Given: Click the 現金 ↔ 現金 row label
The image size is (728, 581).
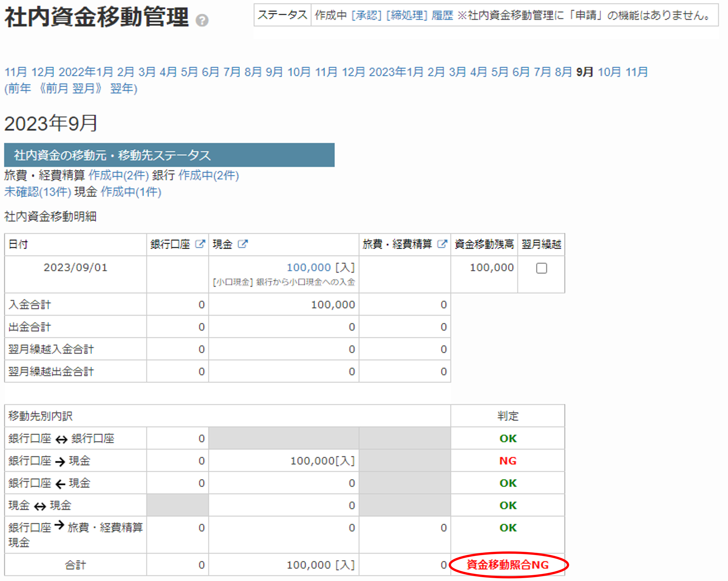Looking at the screenshot, I should 40,505.
